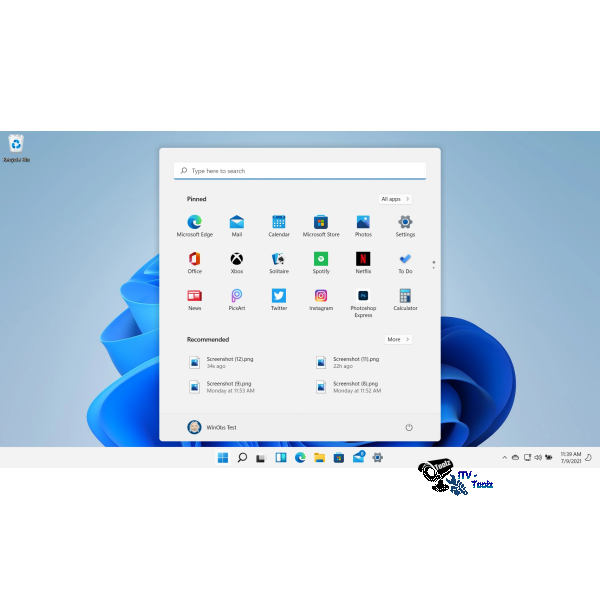600x600 pixels.
Task: Launch Netflix from Pinned
Action: (363, 263)
